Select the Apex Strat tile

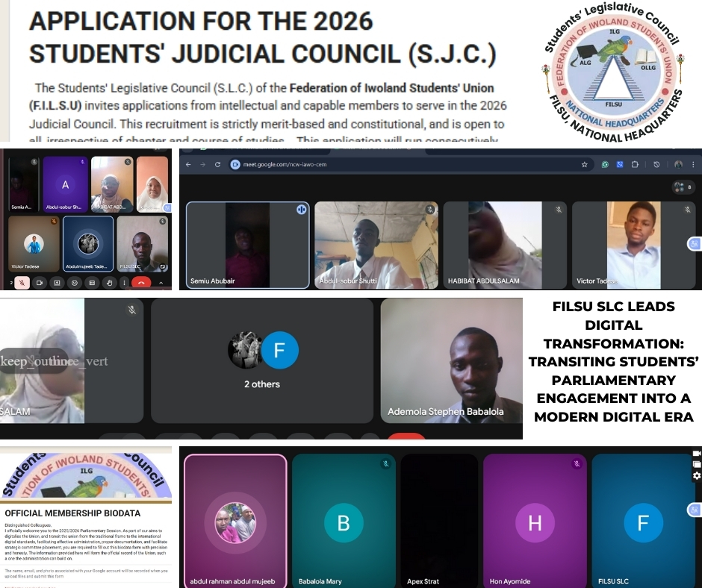(x=439, y=521)
